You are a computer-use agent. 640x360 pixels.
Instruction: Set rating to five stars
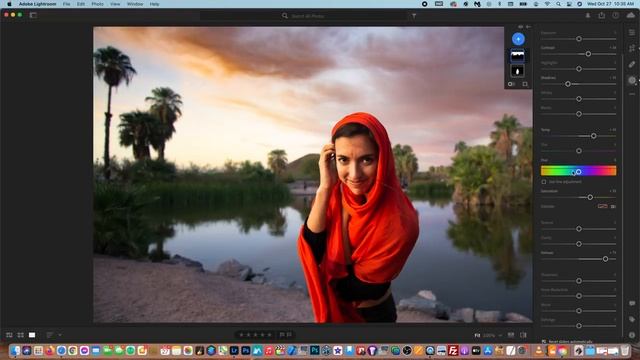pos(269,335)
